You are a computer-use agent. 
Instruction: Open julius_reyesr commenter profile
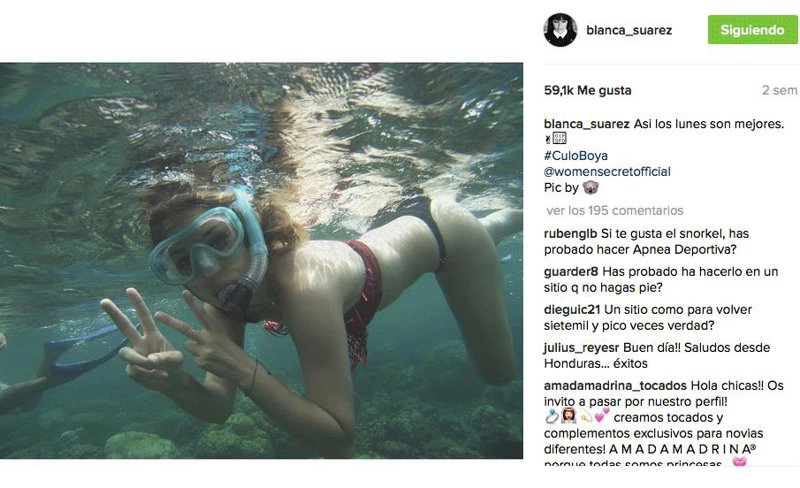click(581, 348)
